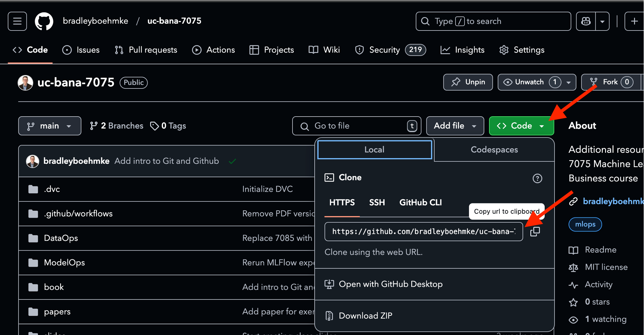Open the main branch selector dropdown
644x335 pixels.
50,126
